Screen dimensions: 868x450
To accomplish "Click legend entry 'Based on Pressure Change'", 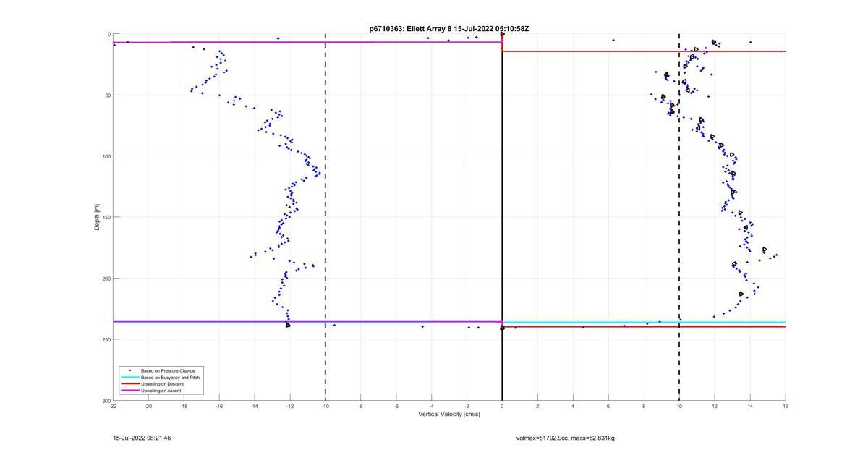I will coord(168,370).
